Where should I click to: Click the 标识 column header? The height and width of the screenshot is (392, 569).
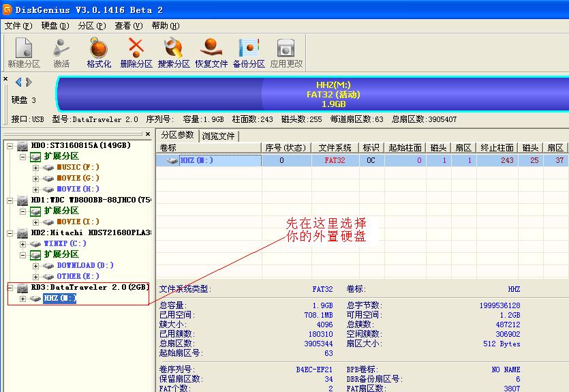[371, 148]
